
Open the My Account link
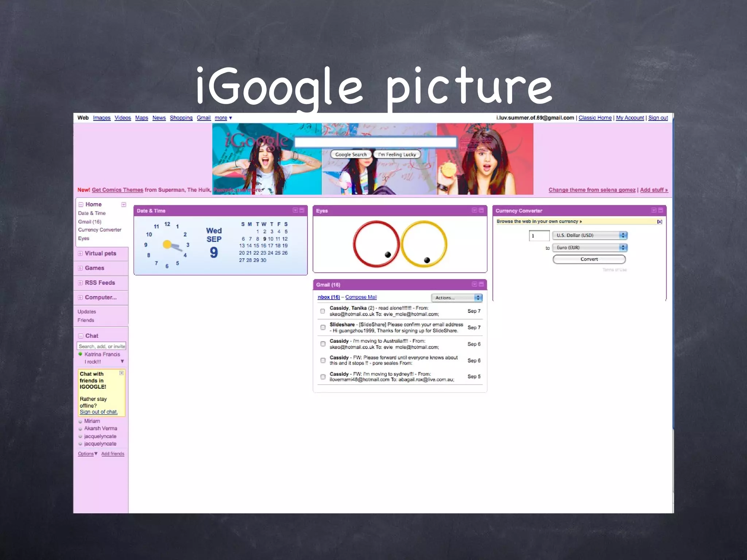(x=630, y=118)
